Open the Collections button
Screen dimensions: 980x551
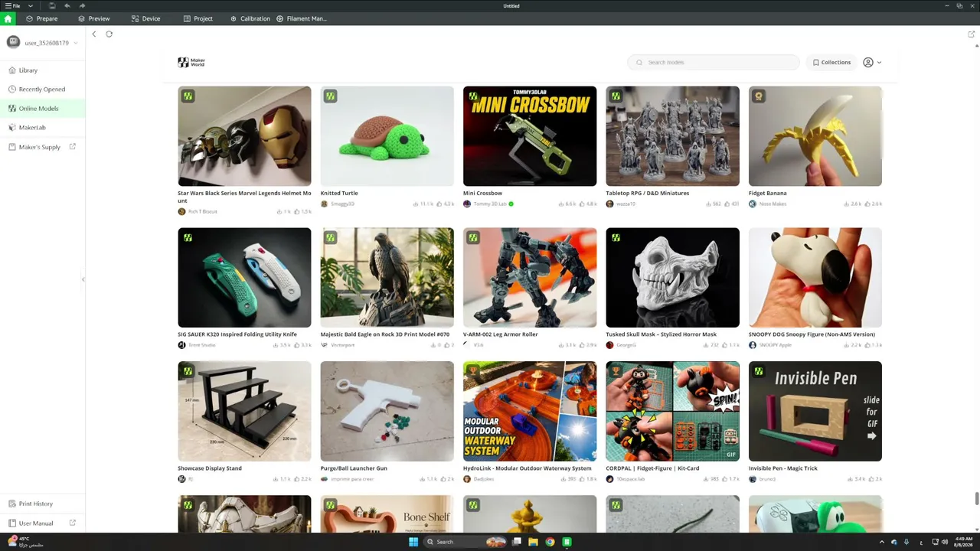[831, 63]
